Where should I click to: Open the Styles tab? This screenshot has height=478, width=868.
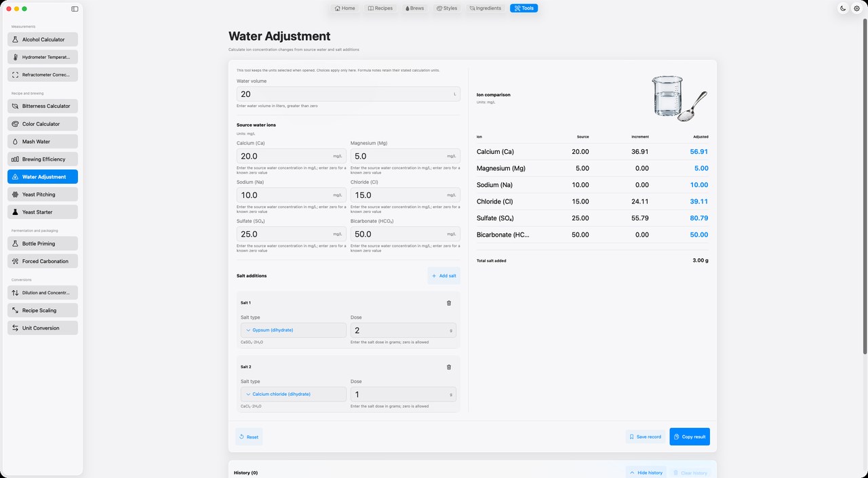[x=447, y=8]
